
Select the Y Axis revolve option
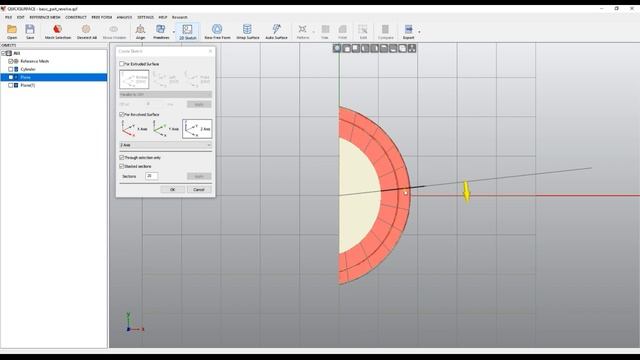point(165,129)
